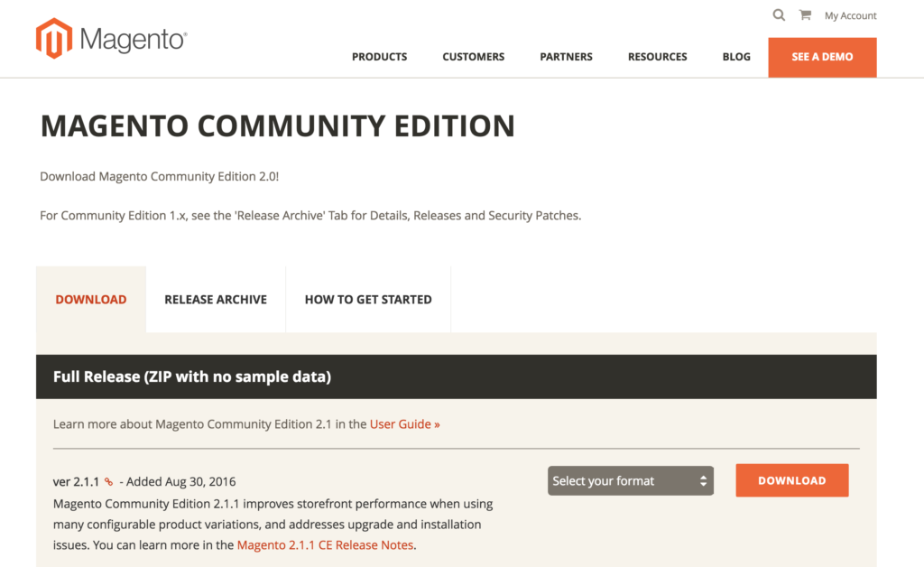This screenshot has width=924, height=567.
Task: Select the DOWNLOAD tab
Action: pos(90,299)
